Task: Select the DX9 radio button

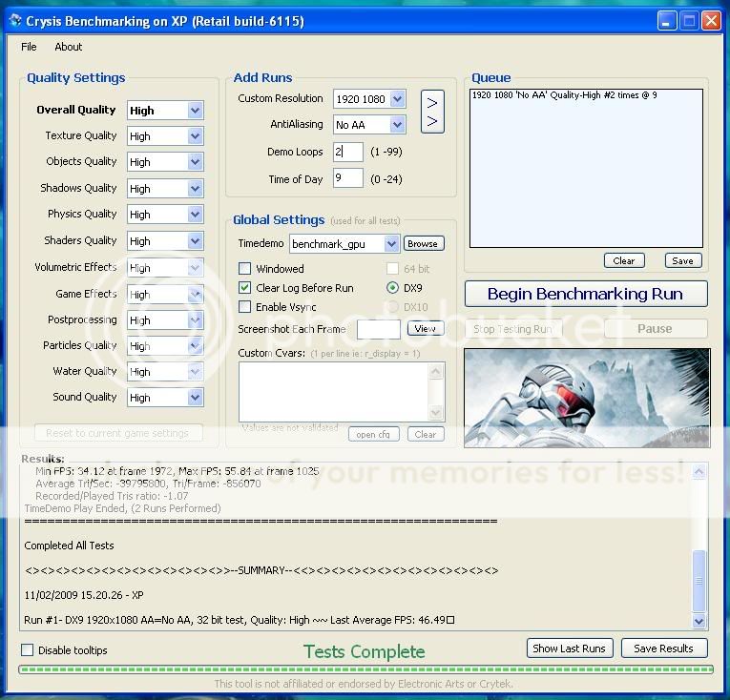Action: [x=392, y=288]
